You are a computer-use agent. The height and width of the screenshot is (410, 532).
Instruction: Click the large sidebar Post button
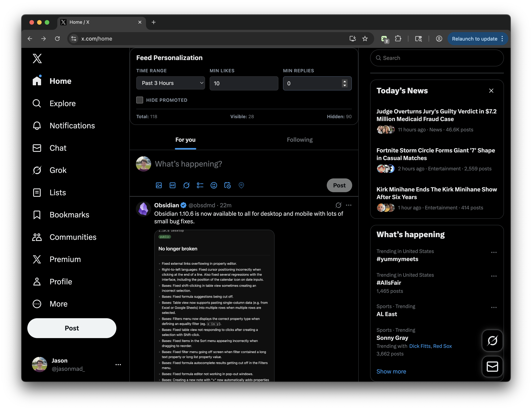(72, 328)
